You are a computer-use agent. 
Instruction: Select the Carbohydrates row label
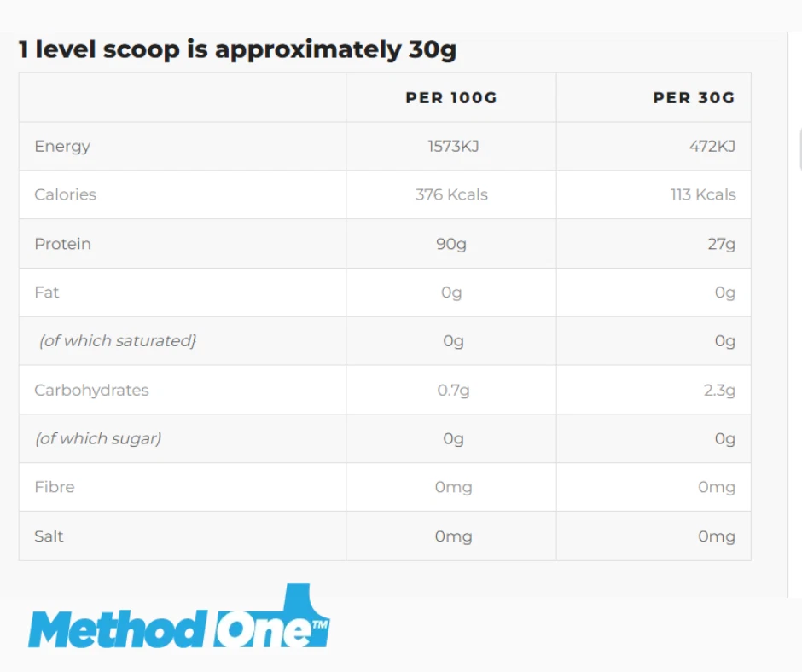click(91, 390)
